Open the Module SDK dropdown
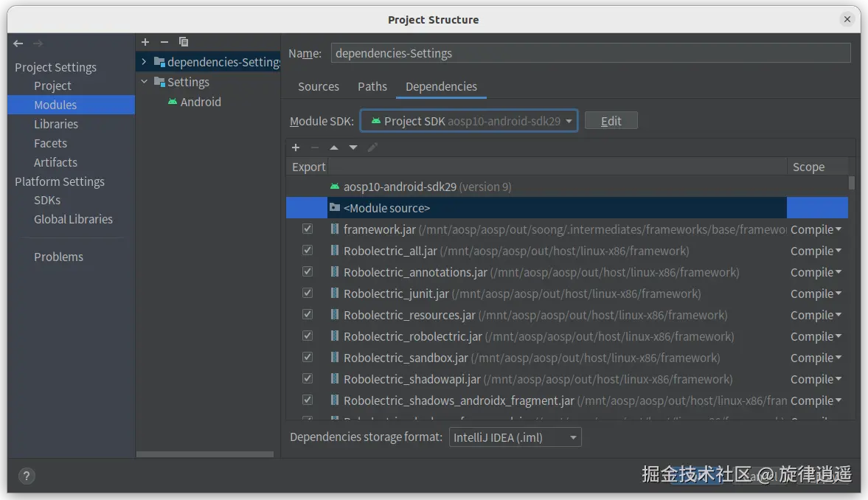Screen dimensions: 868x500 (468, 121)
